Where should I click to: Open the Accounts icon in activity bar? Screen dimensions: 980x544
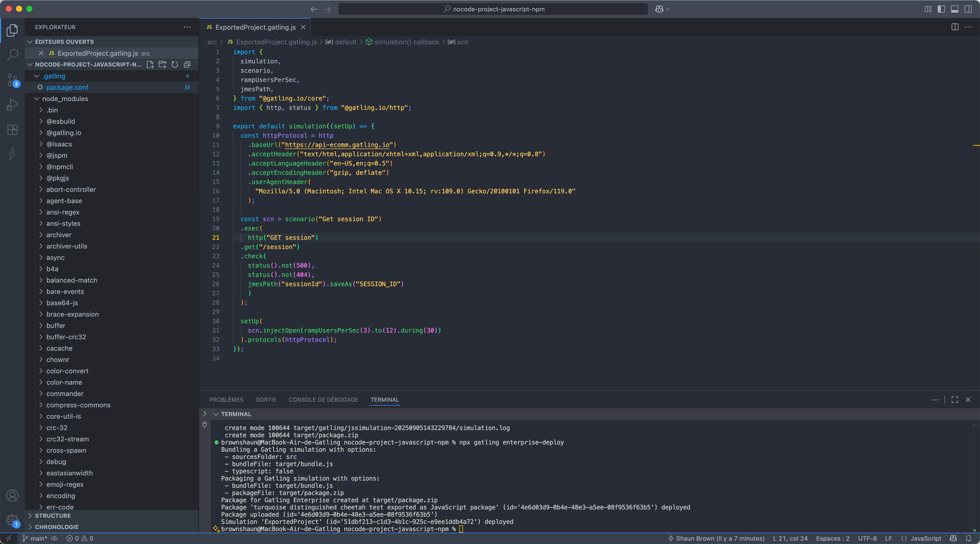(x=12, y=495)
